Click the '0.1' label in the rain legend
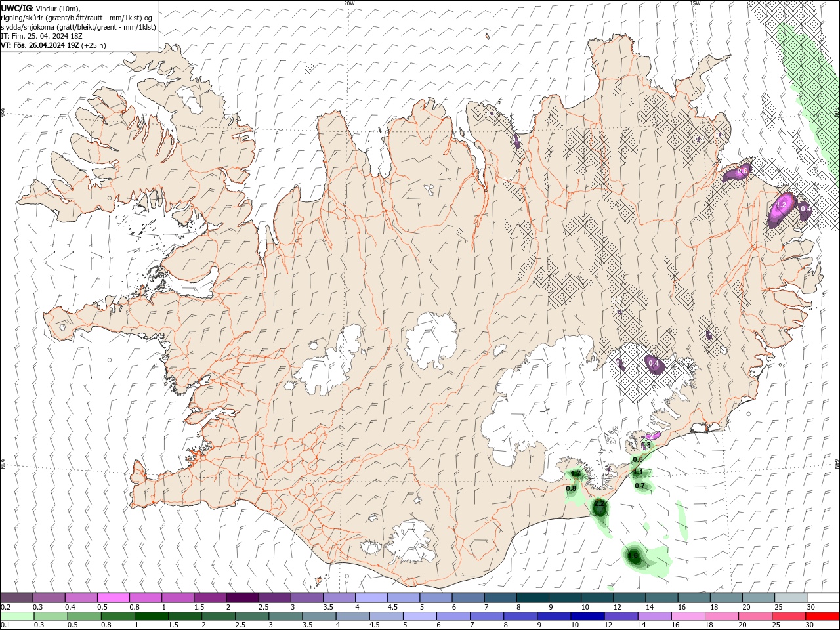 coord(5,625)
